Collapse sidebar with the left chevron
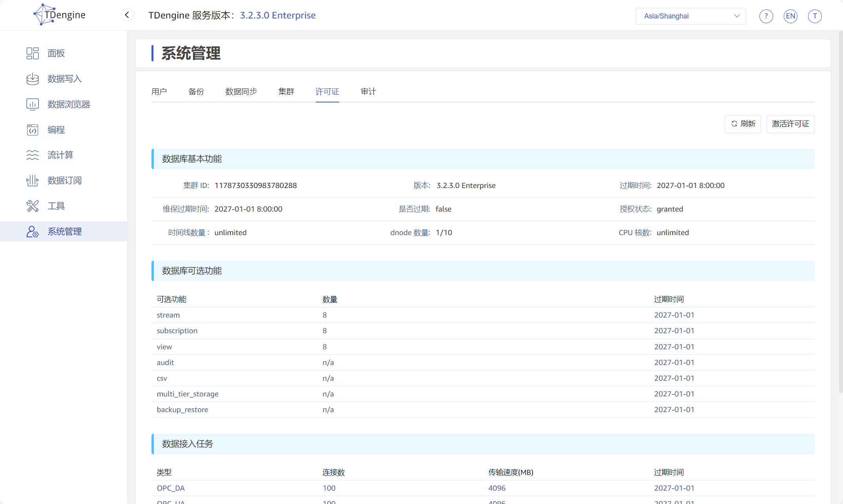Image resolution: width=843 pixels, height=504 pixels. pos(127,15)
